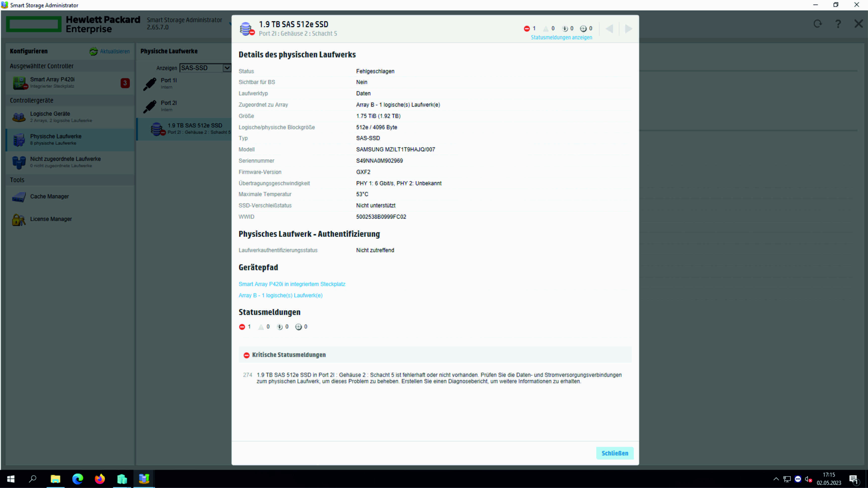Open help via the question mark icon

click(x=838, y=24)
